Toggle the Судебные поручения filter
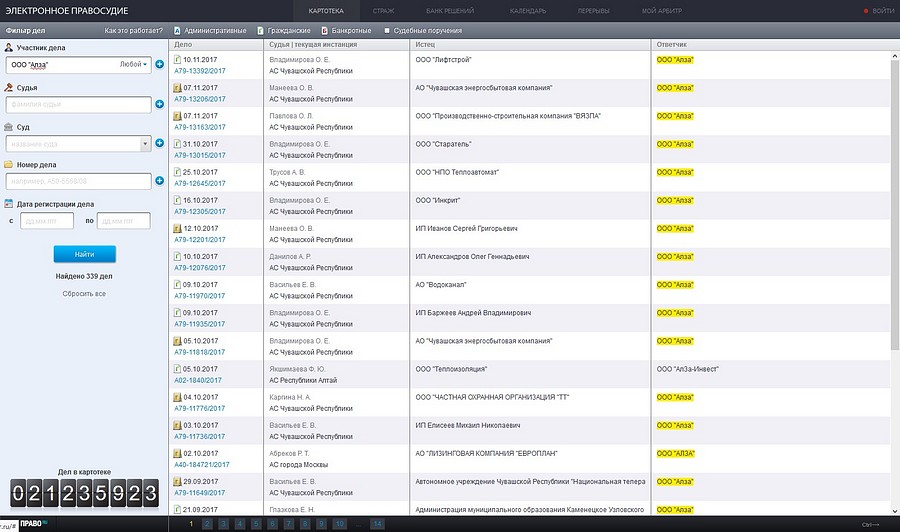Screen dimensions: 900x532 (423, 30)
